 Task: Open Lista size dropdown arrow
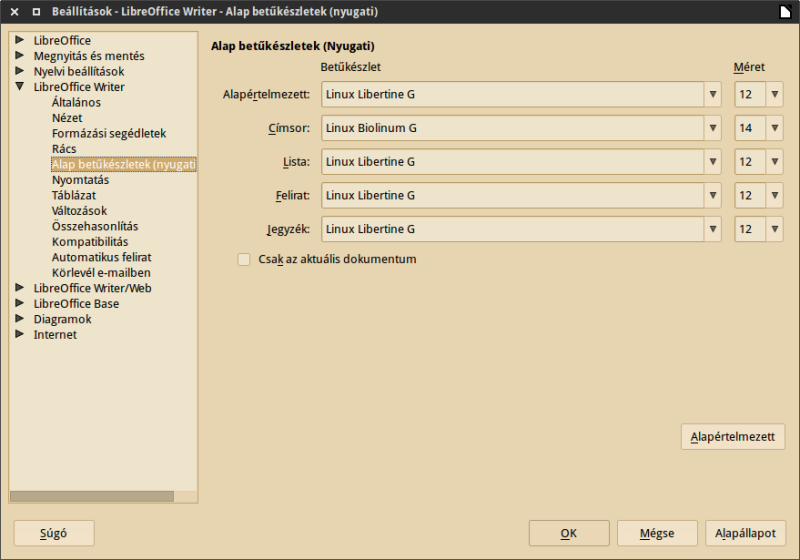click(x=774, y=162)
